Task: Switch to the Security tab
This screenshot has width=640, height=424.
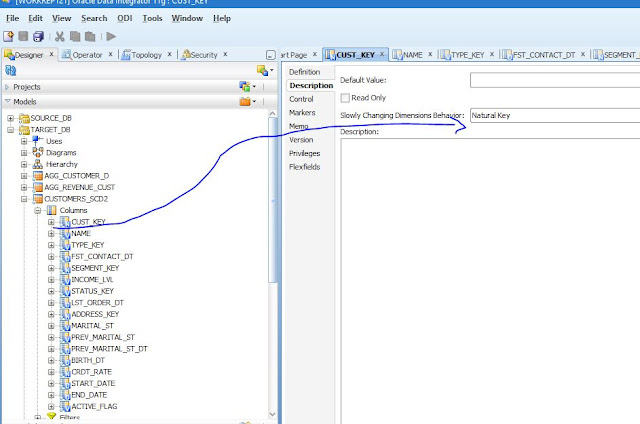Action: pos(203,55)
